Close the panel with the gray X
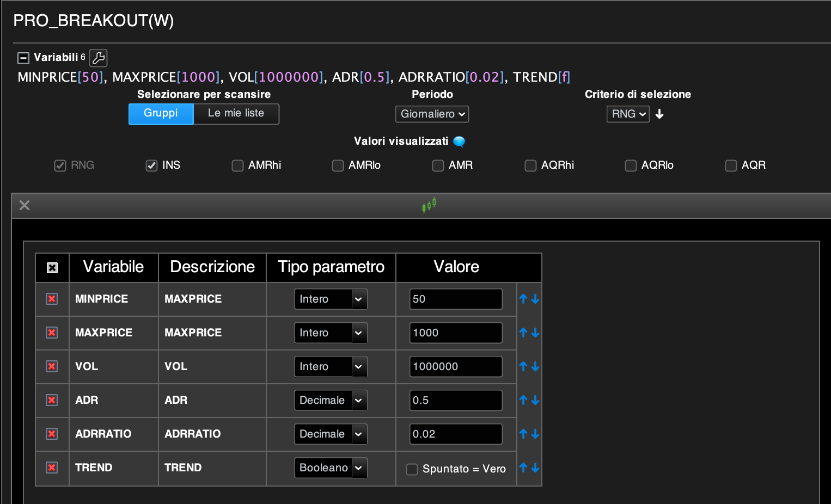The height and width of the screenshot is (504, 831). pyautogui.click(x=25, y=205)
